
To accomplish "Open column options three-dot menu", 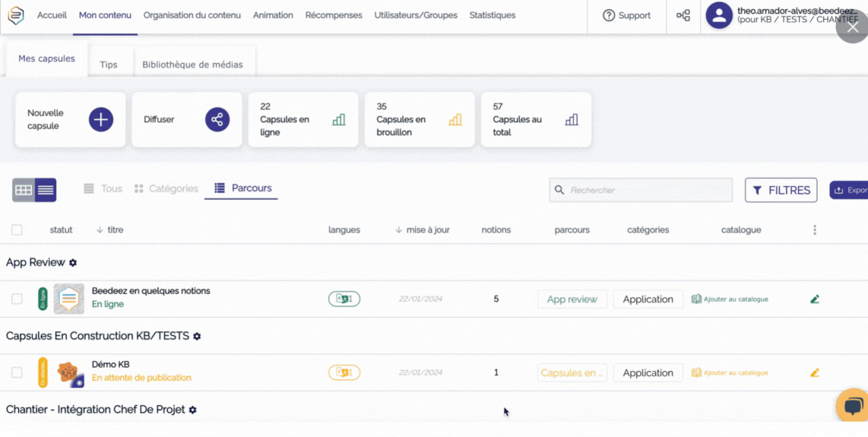I will coord(815,230).
